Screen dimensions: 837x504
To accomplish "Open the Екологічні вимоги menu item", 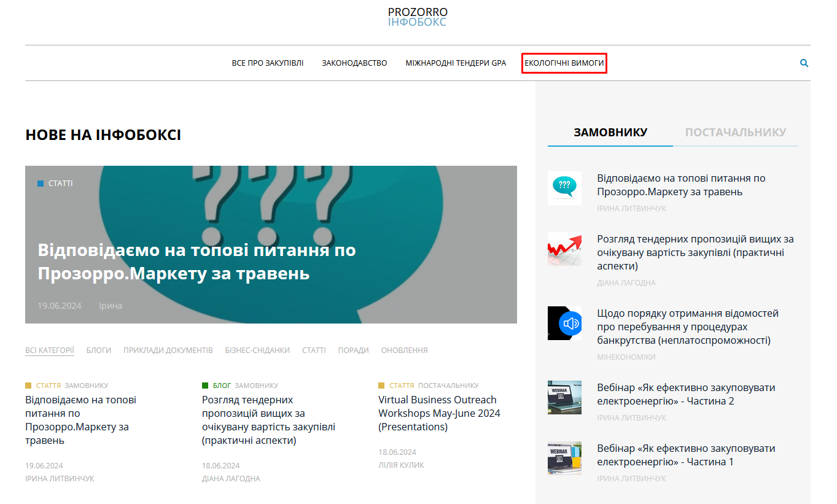I will pos(564,63).
